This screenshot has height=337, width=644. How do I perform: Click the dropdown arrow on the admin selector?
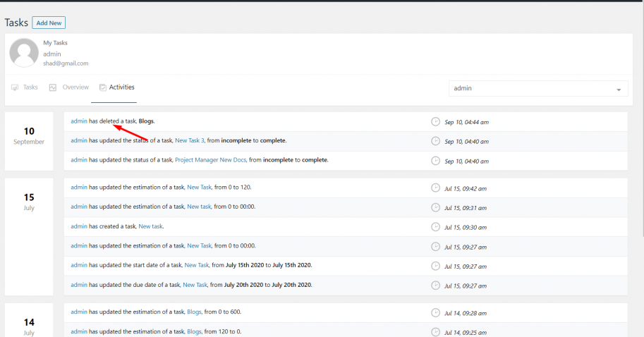(619, 90)
